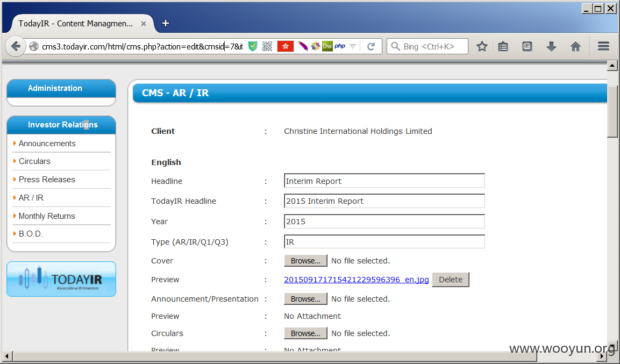Click the Year input field
The width and height of the screenshot is (620, 364).
384,222
